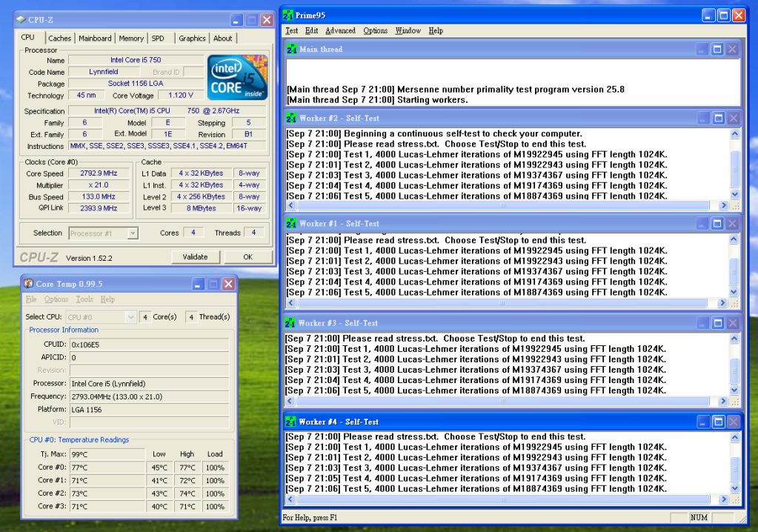The image size is (758, 532).
Task: Click the Instructions value in CPU-Z
Action: pos(167,146)
